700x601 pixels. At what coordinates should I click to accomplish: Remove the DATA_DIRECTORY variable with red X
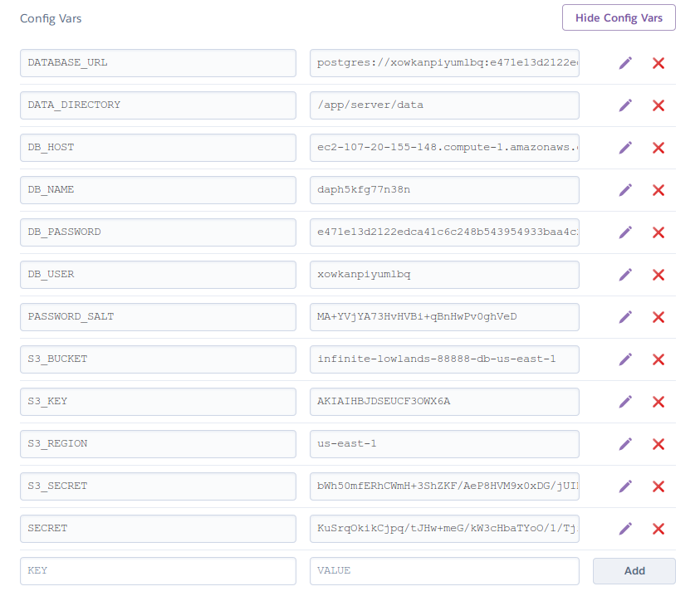point(658,105)
